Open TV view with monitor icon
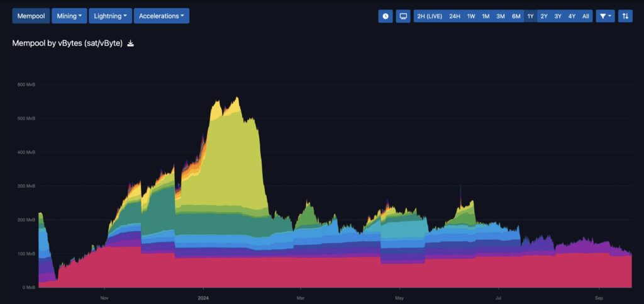Viewport: 644px width, 304px height. coord(403,16)
